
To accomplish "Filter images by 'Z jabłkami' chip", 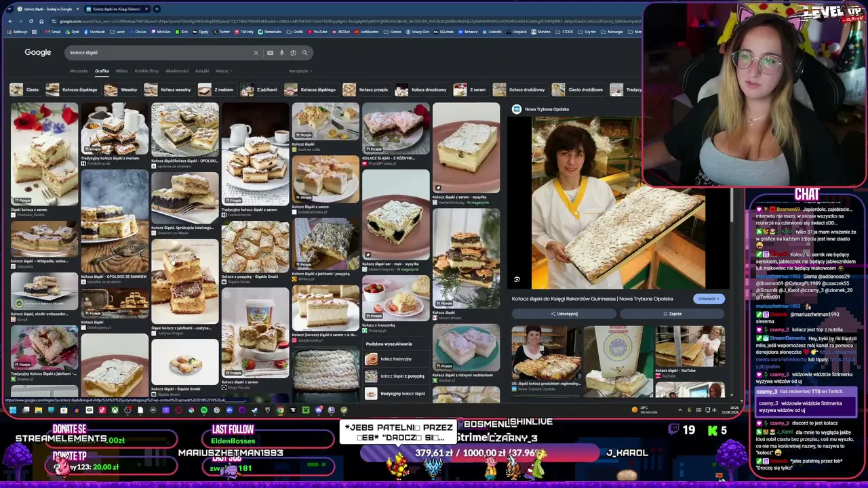I will click(x=260, y=89).
